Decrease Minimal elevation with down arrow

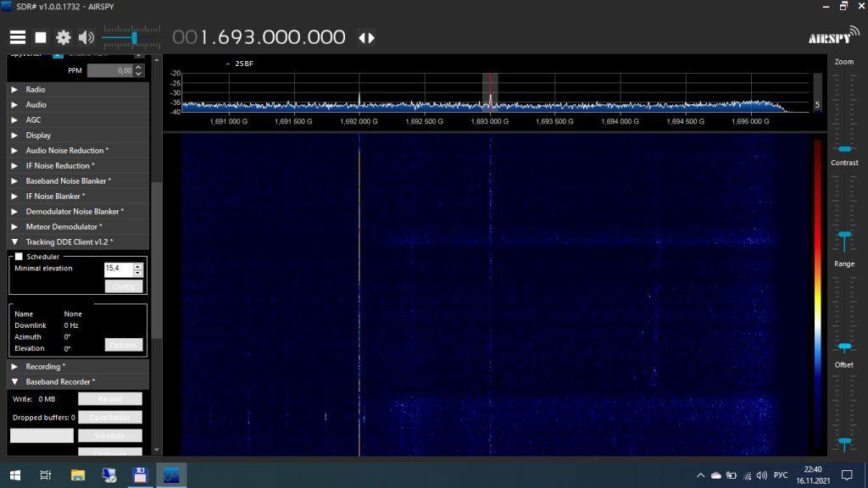click(x=138, y=272)
